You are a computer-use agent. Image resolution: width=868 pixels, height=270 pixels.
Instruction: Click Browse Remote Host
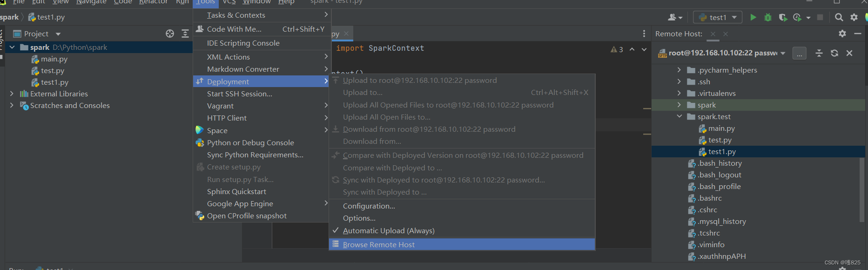tap(462, 244)
